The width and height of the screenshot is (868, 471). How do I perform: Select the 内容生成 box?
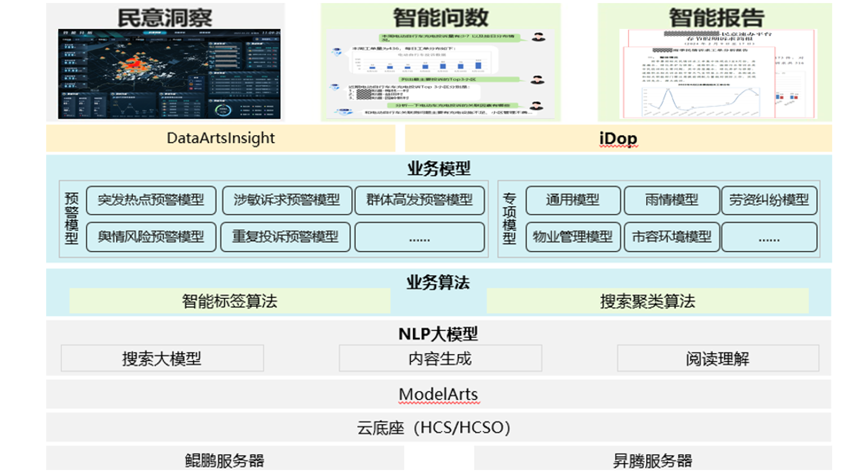point(440,359)
